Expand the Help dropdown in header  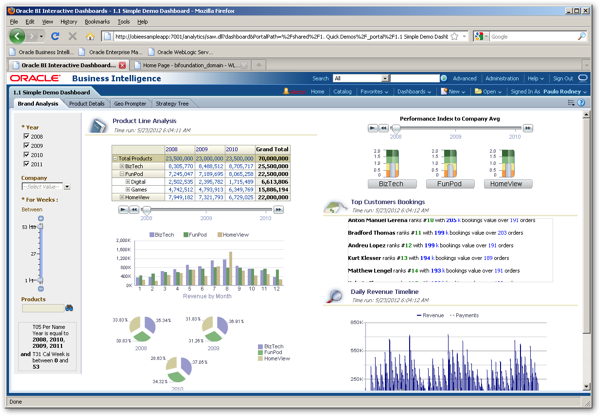[x=535, y=78]
